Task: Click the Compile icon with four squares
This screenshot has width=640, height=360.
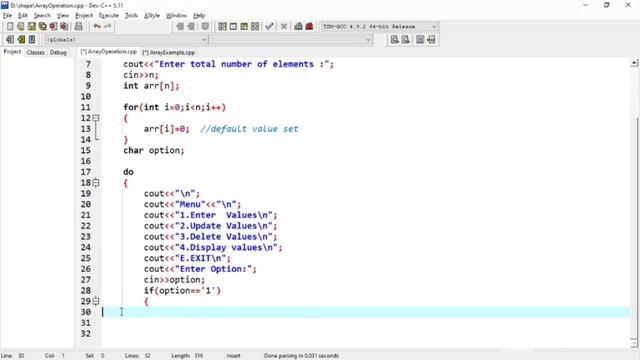Action: point(222,27)
